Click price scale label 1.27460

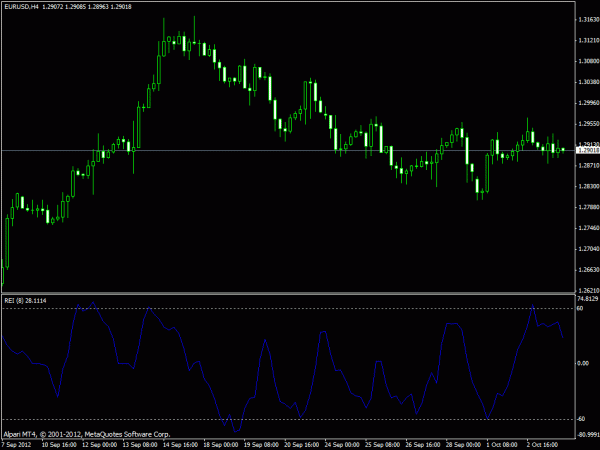[589, 228]
